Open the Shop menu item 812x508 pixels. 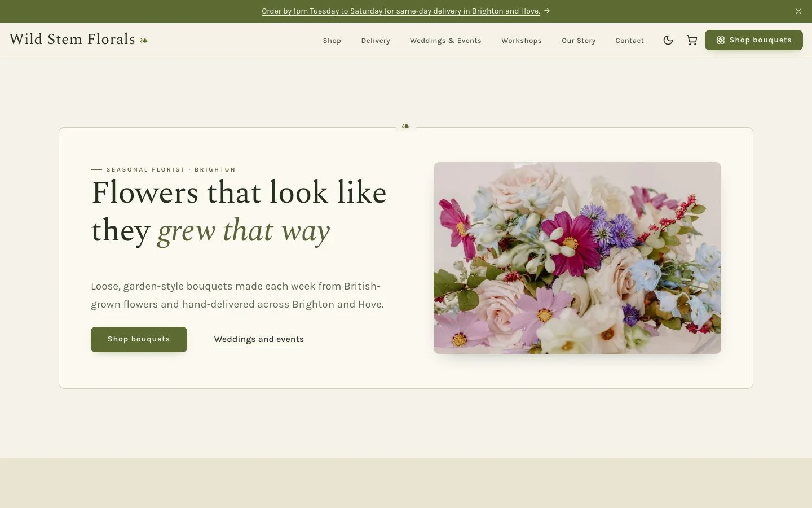click(332, 41)
